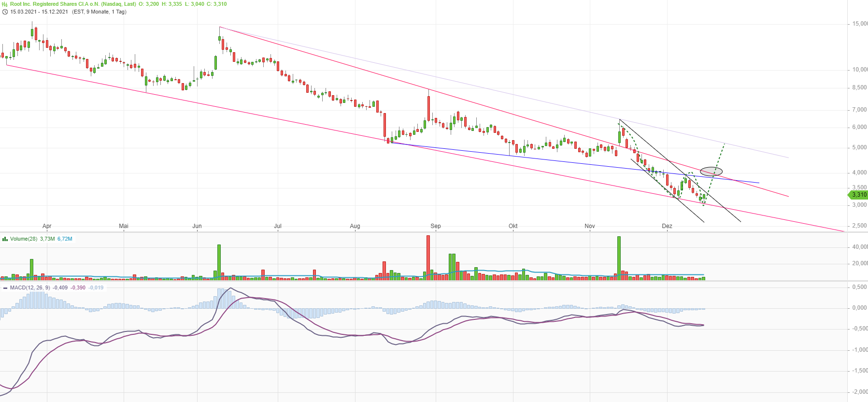868x402 pixels.
Task: Click the closing price value C: 3,310
Action: point(217,4)
